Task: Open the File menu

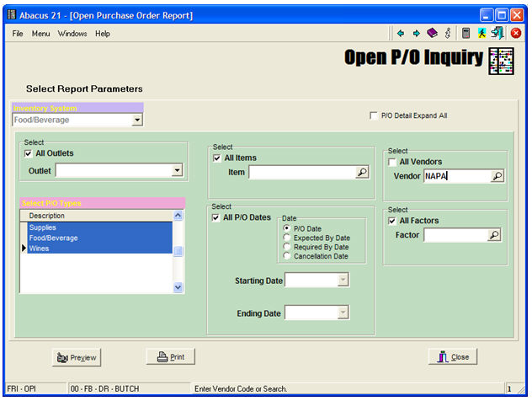Action: click(x=18, y=34)
